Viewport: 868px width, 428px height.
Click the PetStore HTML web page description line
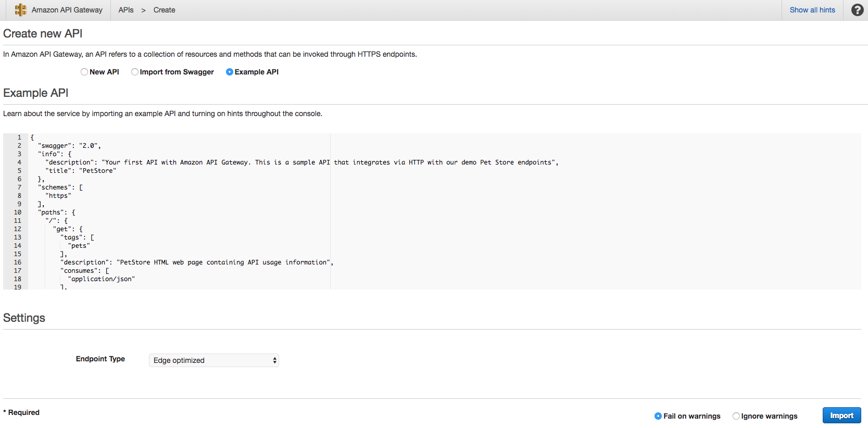(x=197, y=262)
